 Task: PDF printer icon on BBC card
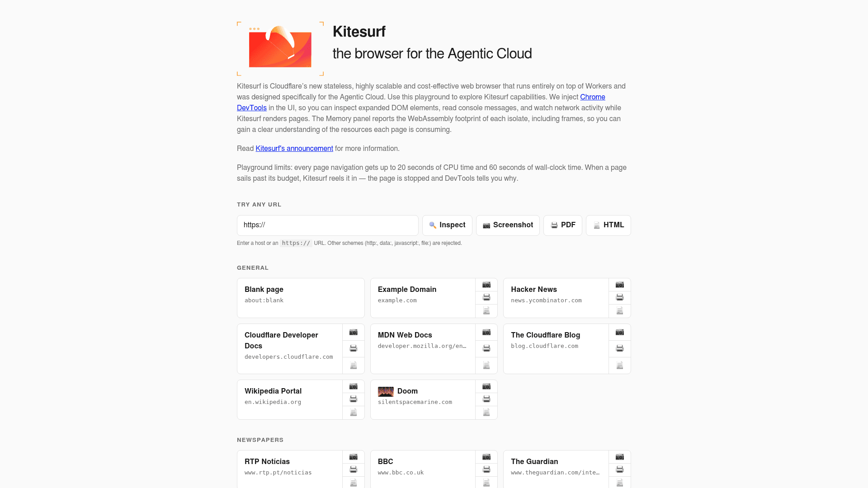point(486,469)
